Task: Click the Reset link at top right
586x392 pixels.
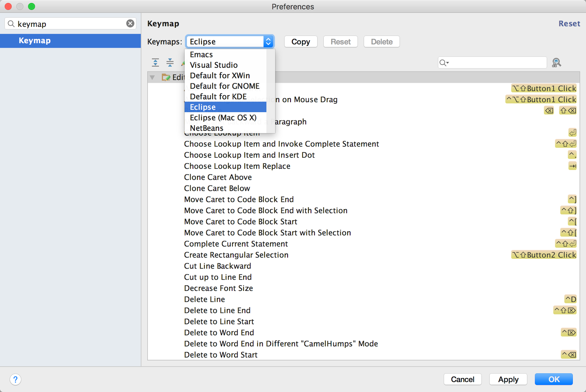Action: [x=569, y=23]
